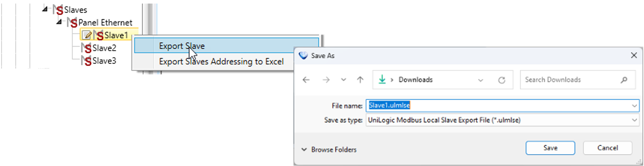Click the Panel Ethernet Modbus icon
Screen dimensions: 644x166
coord(72,23)
